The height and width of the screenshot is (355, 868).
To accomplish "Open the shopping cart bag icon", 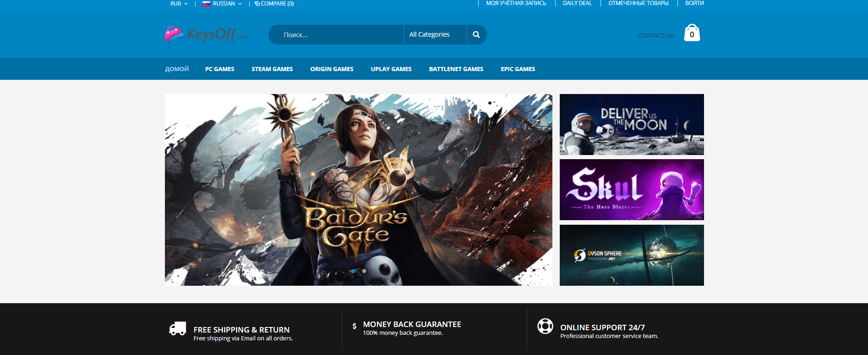I will [692, 33].
